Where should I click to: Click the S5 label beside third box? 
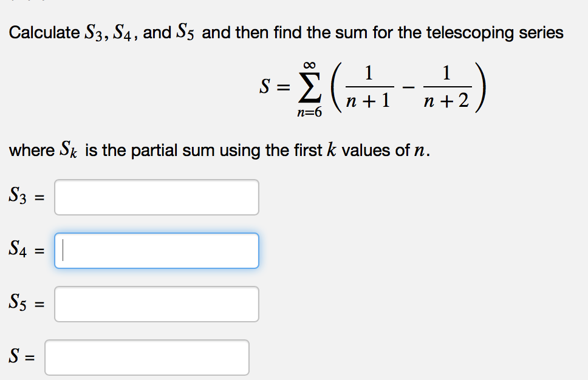pyautogui.click(x=18, y=302)
